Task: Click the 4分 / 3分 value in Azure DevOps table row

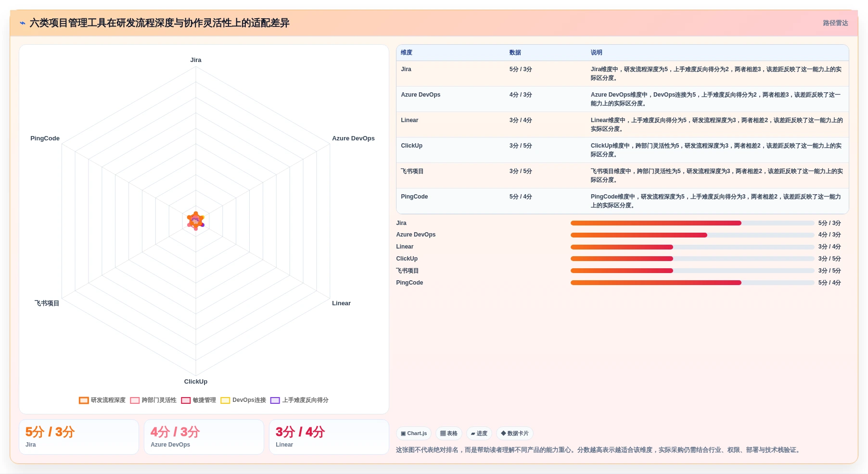Action: [x=521, y=95]
